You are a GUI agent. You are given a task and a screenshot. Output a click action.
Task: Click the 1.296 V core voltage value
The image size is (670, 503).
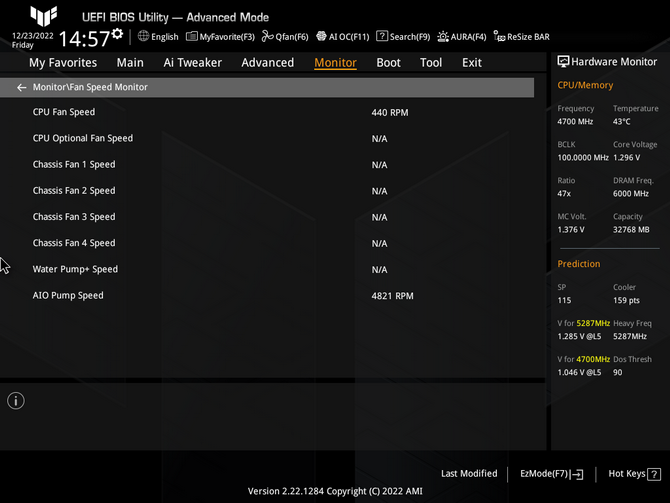click(626, 158)
